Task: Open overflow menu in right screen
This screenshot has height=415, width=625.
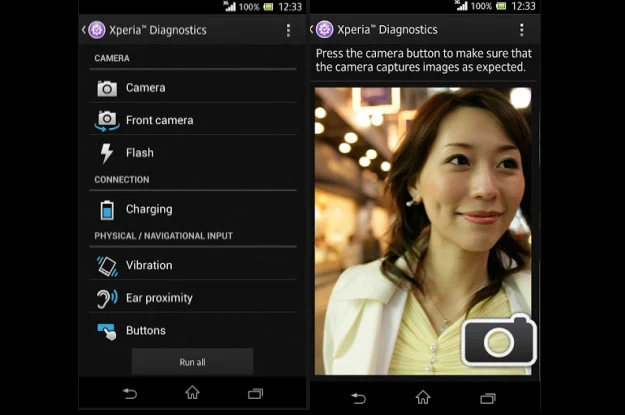Action: (521, 30)
